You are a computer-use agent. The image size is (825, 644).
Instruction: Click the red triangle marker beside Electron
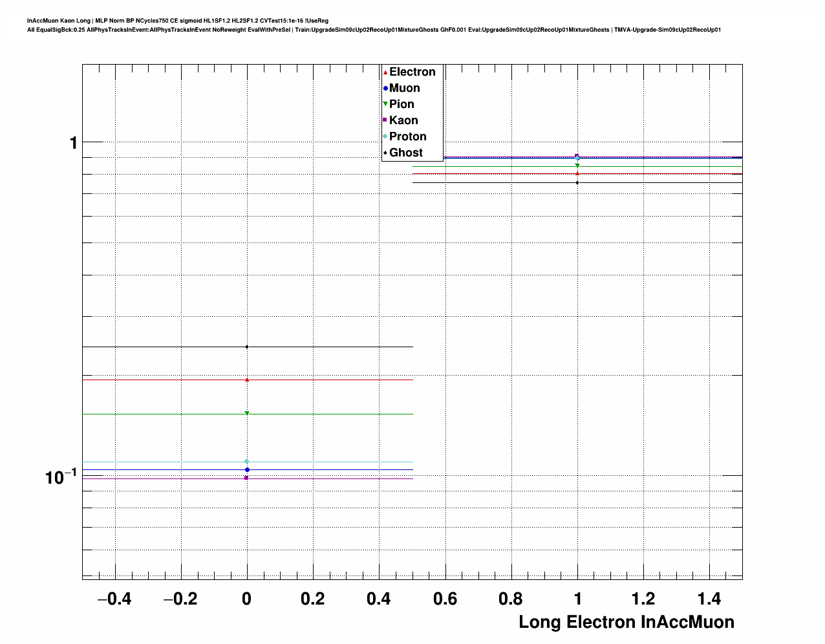(385, 72)
